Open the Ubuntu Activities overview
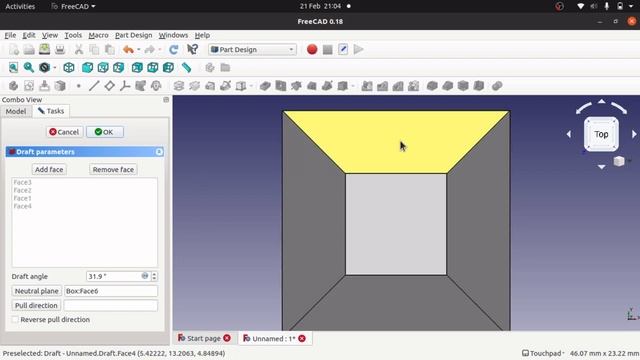The width and height of the screenshot is (640, 360). point(20,6)
